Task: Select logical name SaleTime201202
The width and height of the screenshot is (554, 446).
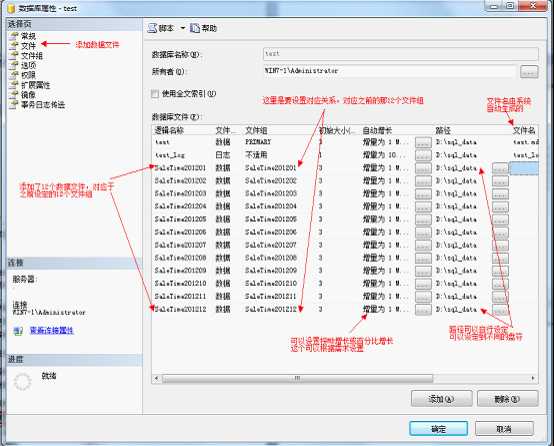Action: click(180, 181)
